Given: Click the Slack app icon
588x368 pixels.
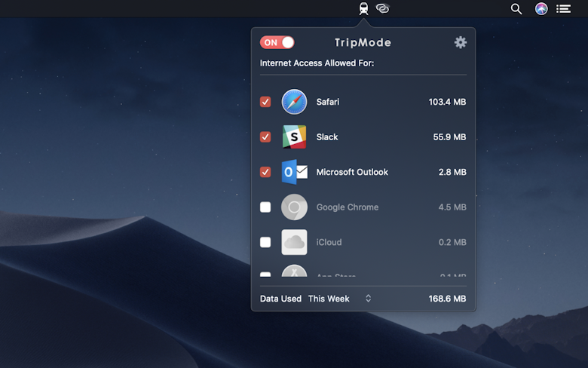Looking at the screenshot, I should pyautogui.click(x=294, y=137).
